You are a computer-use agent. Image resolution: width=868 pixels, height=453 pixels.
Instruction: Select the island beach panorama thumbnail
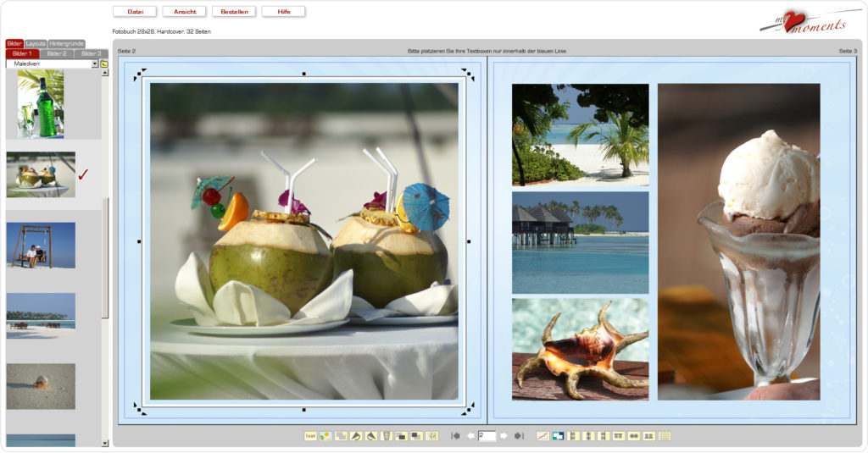point(41,316)
